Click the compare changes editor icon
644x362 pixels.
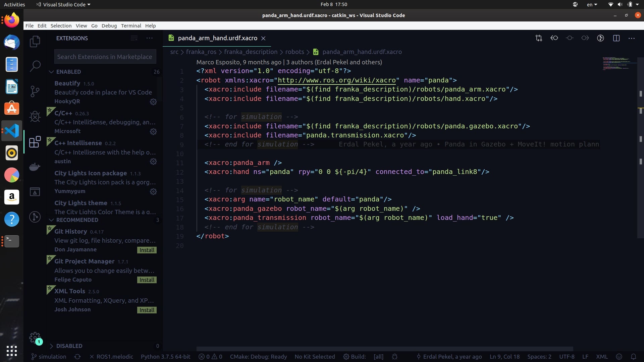point(539,38)
